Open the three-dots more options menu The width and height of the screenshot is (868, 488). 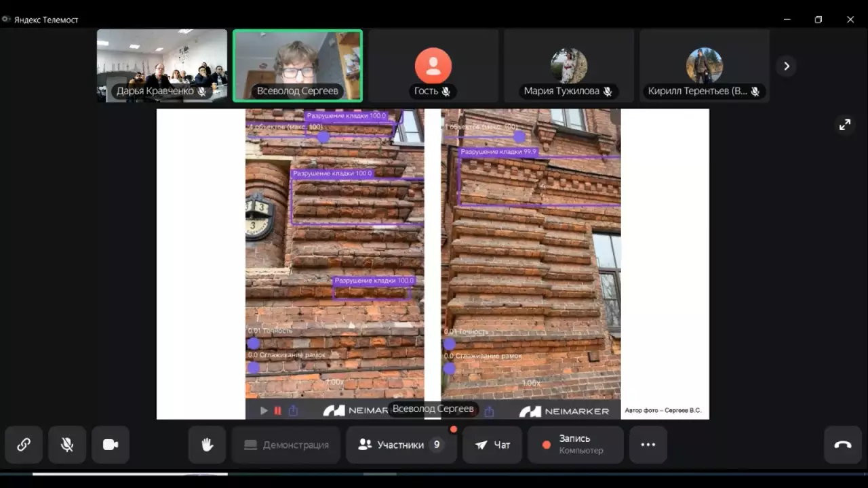648,445
